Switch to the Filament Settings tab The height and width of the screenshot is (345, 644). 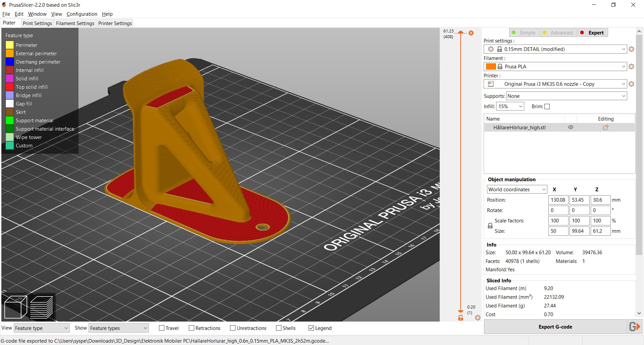pyautogui.click(x=75, y=23)
